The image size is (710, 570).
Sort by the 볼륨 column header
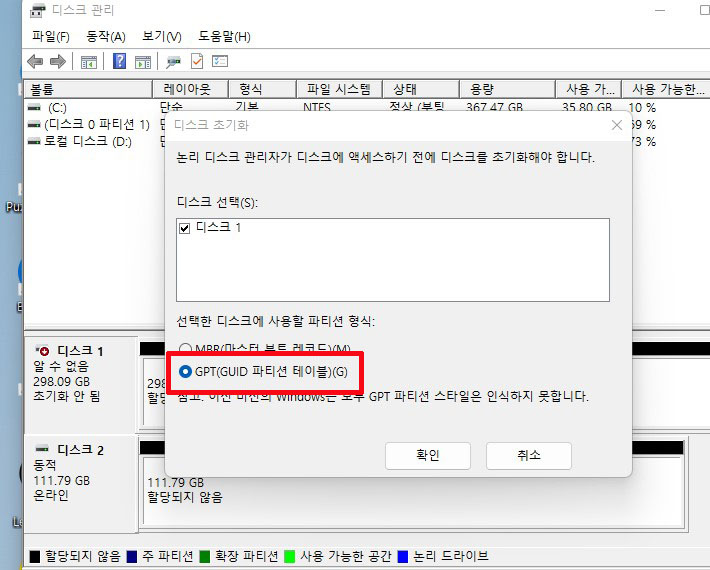[88, 89]
